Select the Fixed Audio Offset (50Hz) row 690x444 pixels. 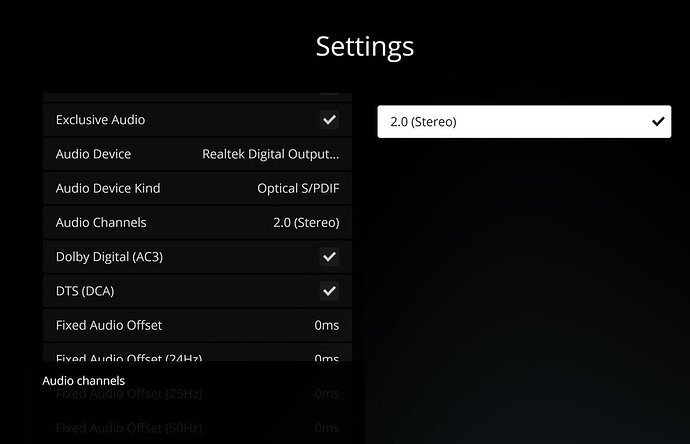click(198, 428)
